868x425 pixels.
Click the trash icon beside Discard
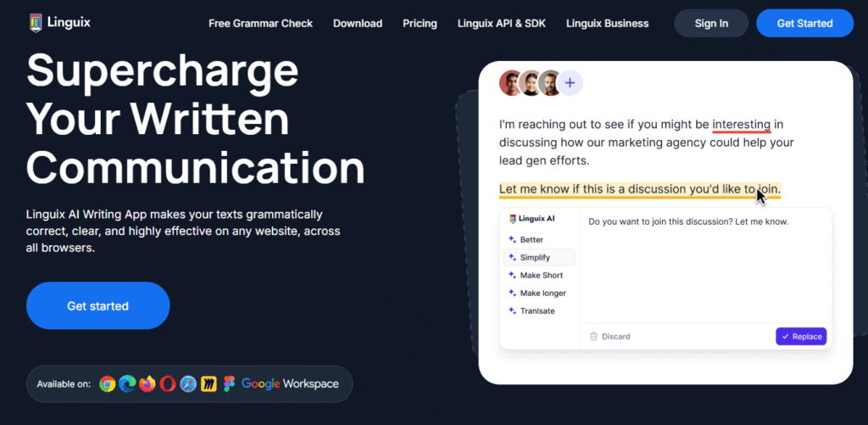pos(593,336)
